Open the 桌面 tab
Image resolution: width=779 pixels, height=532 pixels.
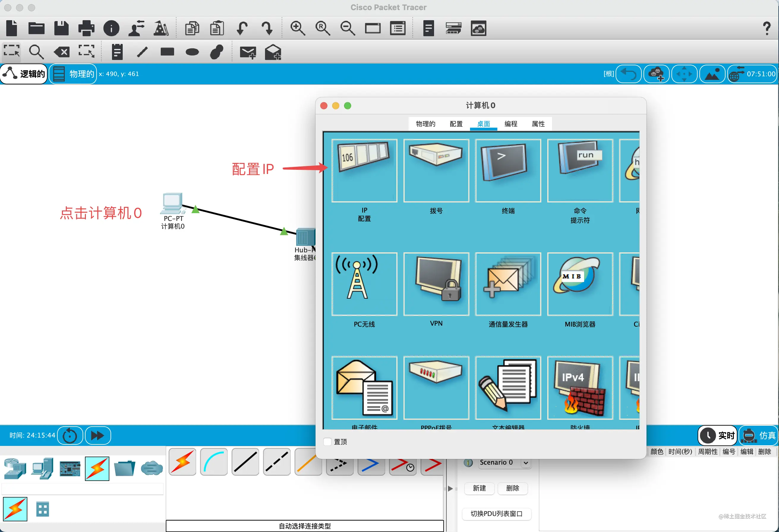point(483,123)
